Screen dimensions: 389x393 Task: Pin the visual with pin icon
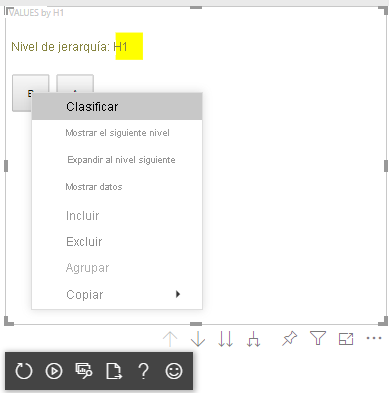[289, 339]
